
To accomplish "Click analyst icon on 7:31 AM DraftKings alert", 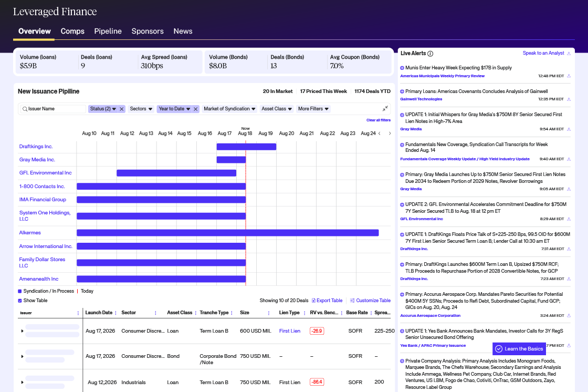I will point(569,249).
